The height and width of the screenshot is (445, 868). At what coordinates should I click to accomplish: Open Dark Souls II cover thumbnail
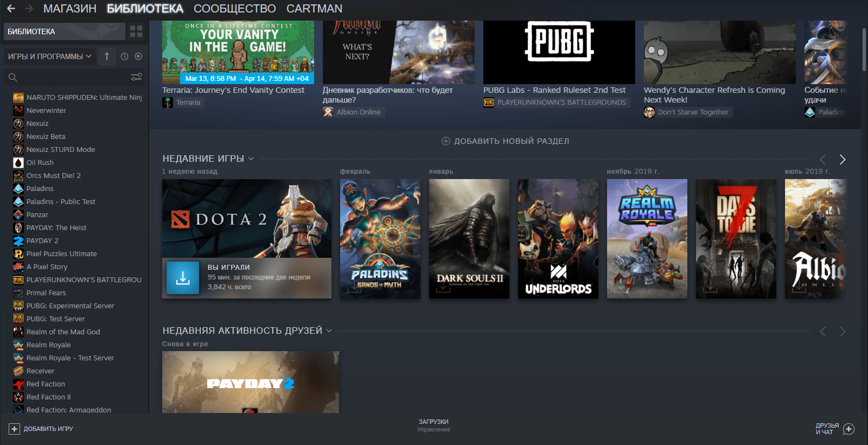[469, 239]
